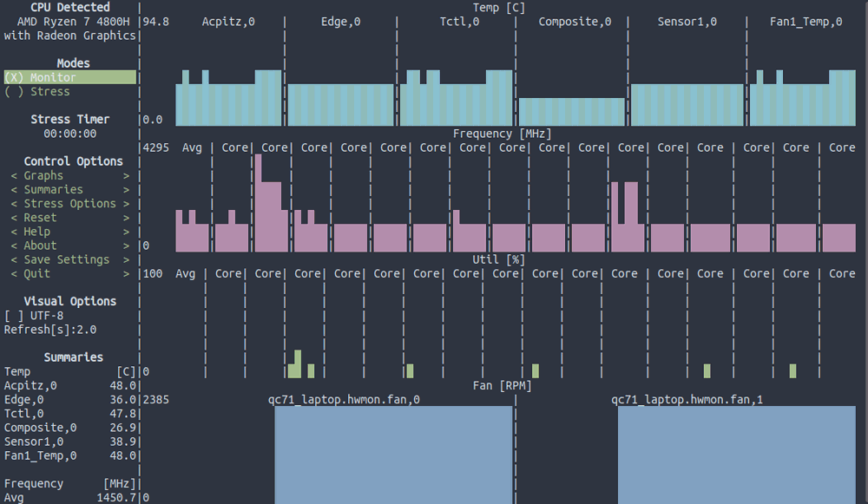
Task: Click the Stress Timer 00:00:00 display
Action: point(69,134)
